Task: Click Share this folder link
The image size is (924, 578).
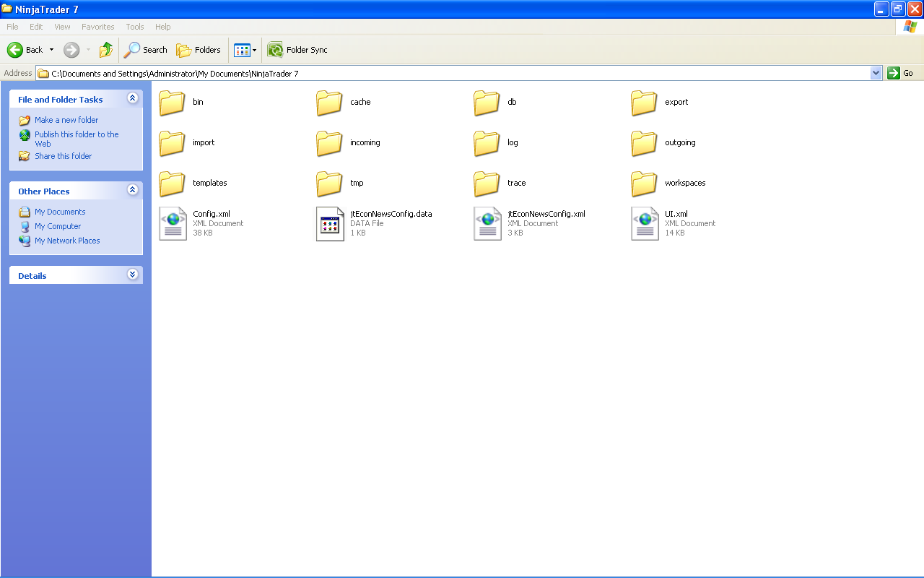Action: [64, 156]
